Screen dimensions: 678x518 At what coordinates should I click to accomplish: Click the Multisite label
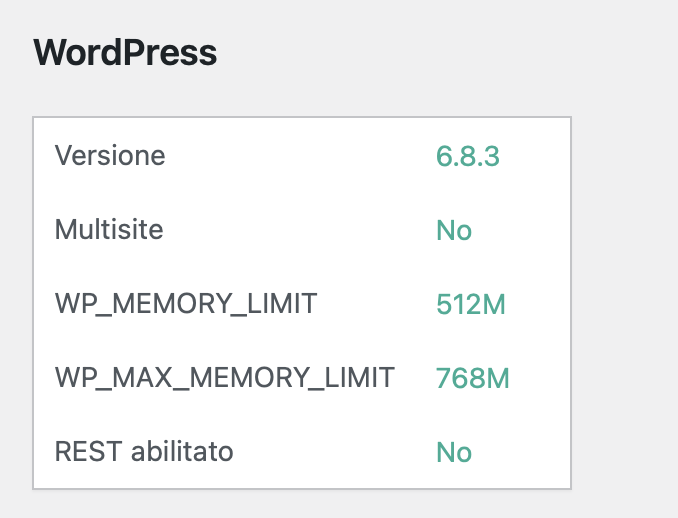click(109, 230)
